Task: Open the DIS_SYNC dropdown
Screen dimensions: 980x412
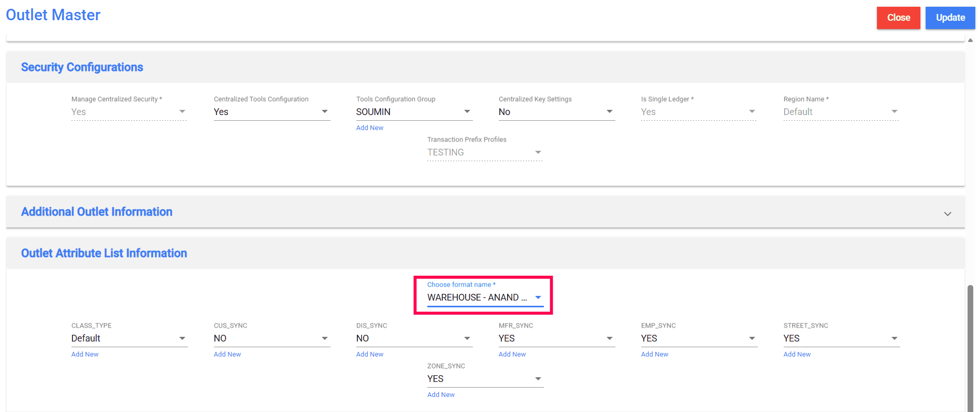Action: click(414, 338)
